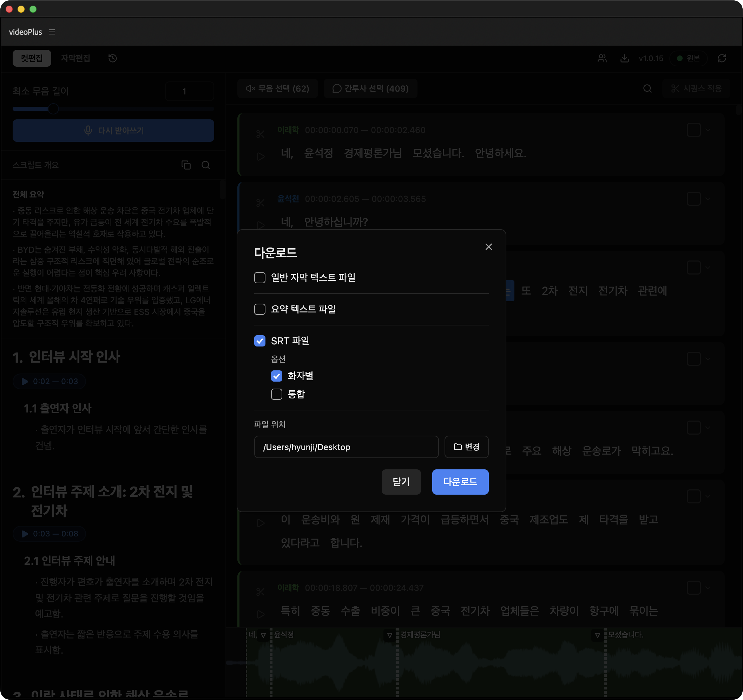This screenshot has height=700, width=743.
Task: Click scissors icon on 00:00:00.070 segment
Action: click(x=261, y=134)
